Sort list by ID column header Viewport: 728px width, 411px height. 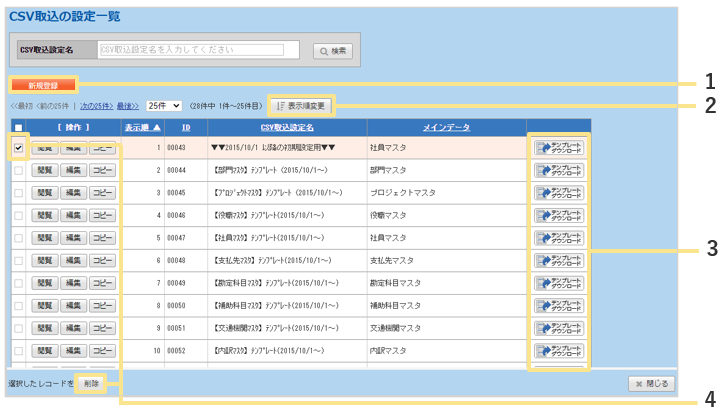click(186, 128)
